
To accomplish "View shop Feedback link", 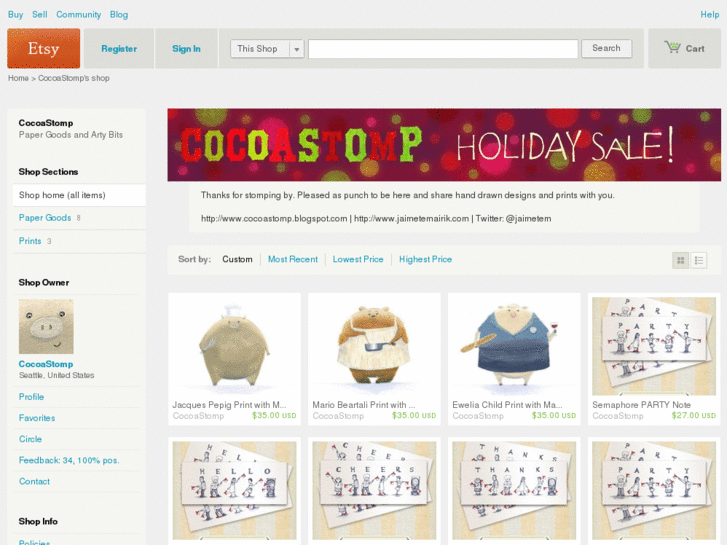I will pos(69,460).
